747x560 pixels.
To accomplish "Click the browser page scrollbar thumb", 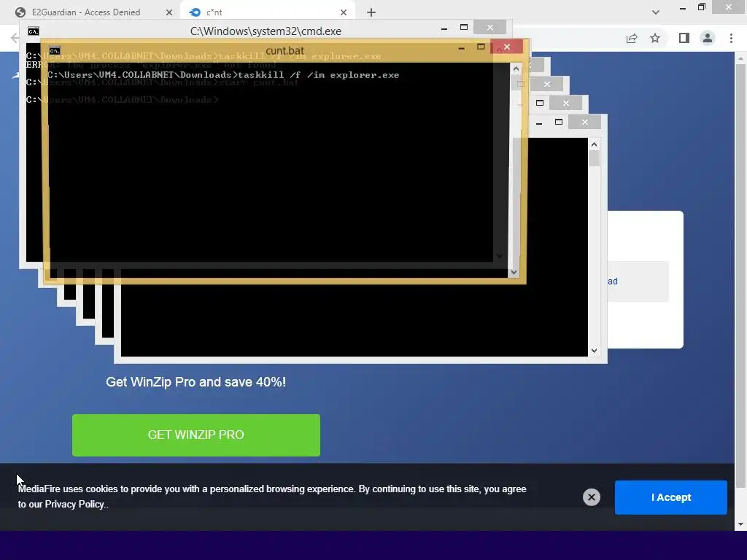I will 740,275.
